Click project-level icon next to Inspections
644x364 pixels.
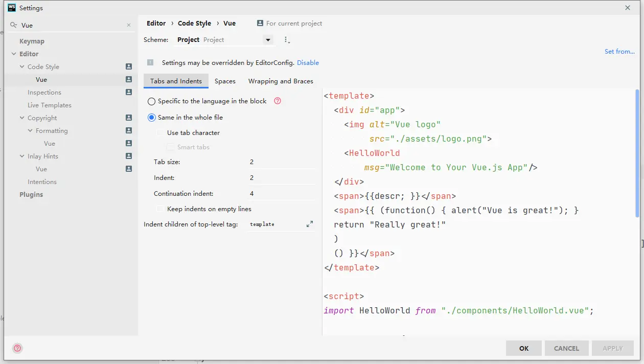(129, 93)
